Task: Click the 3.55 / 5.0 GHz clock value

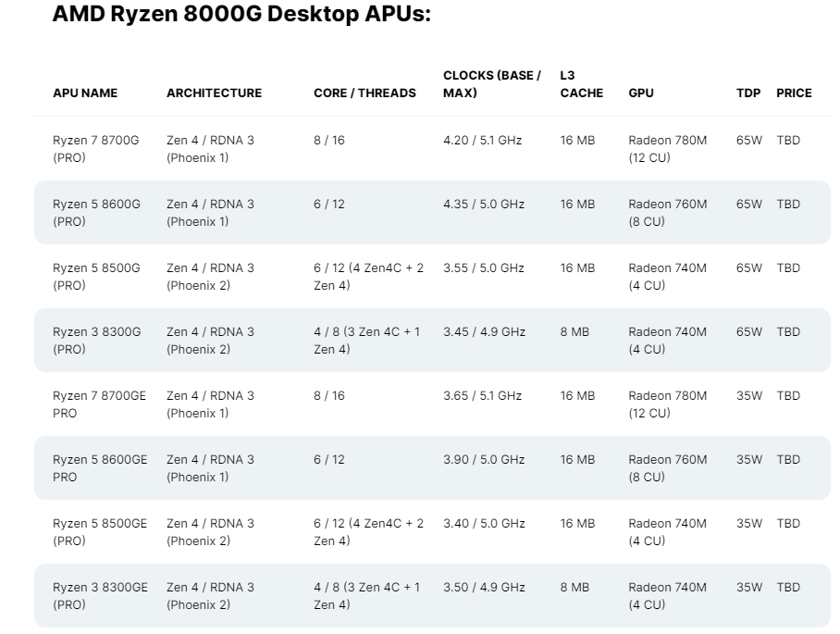Action: click(484, 268)
